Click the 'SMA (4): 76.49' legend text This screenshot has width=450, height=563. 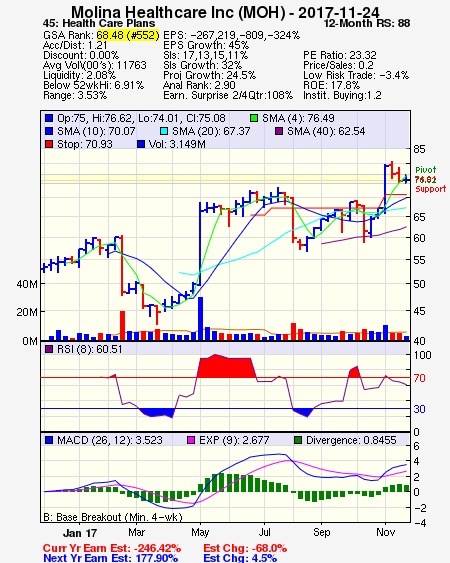tap(298, 118)
